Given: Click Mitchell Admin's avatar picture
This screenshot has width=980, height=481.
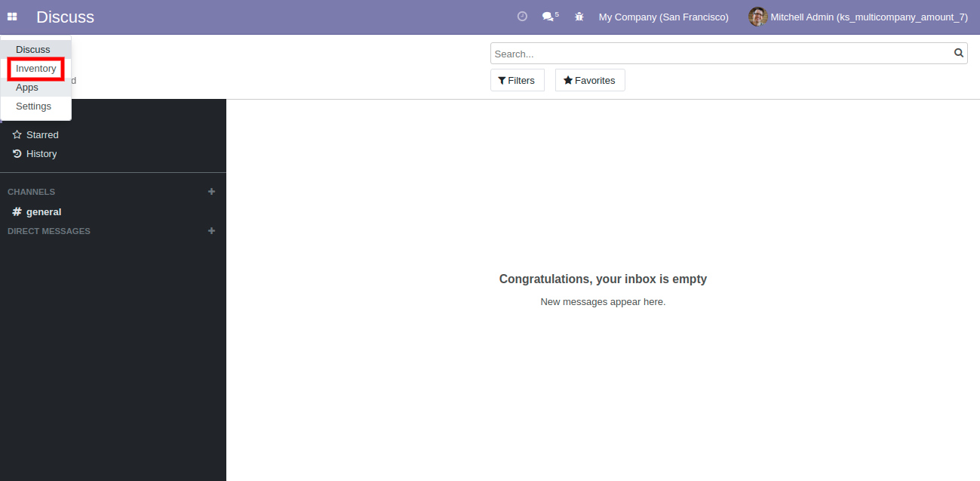Looking at the screenshot, I should pos(757,17).
